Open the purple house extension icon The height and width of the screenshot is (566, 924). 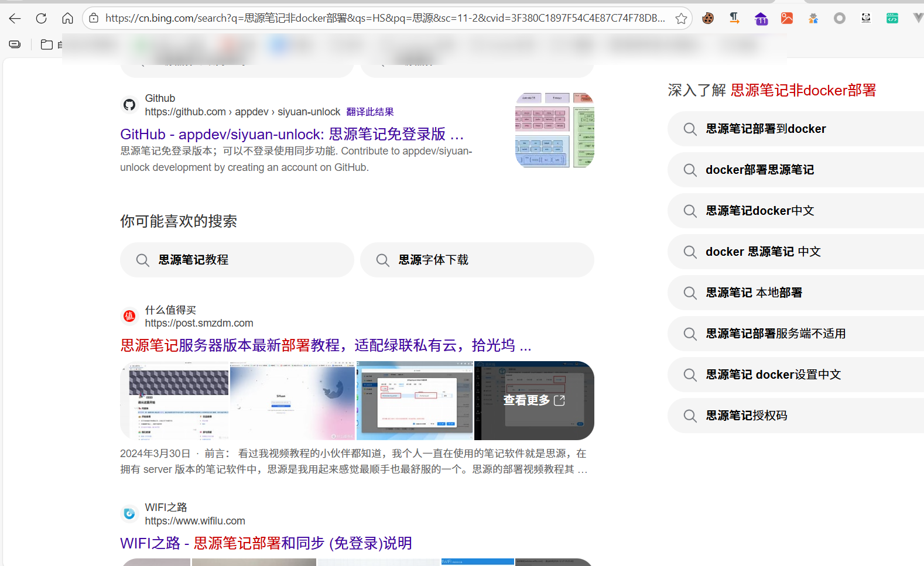point(761,18)
